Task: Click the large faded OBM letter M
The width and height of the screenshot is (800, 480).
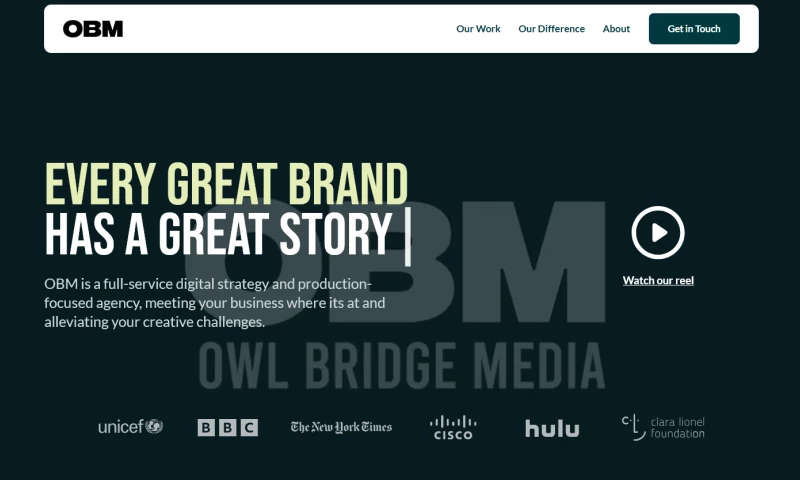Action: pyautogui.click(x=534, y=262)
